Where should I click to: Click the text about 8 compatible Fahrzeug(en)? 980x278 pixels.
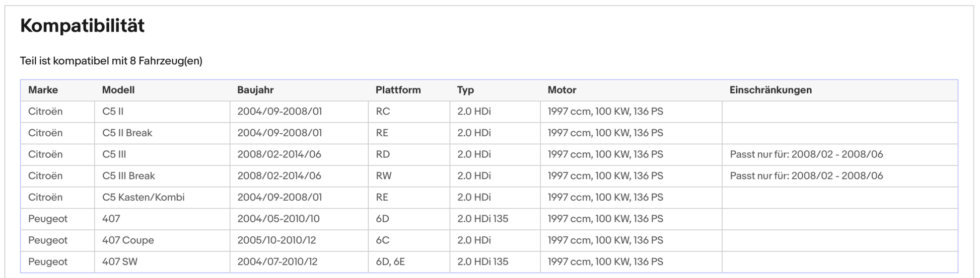(x=111, y=61)
